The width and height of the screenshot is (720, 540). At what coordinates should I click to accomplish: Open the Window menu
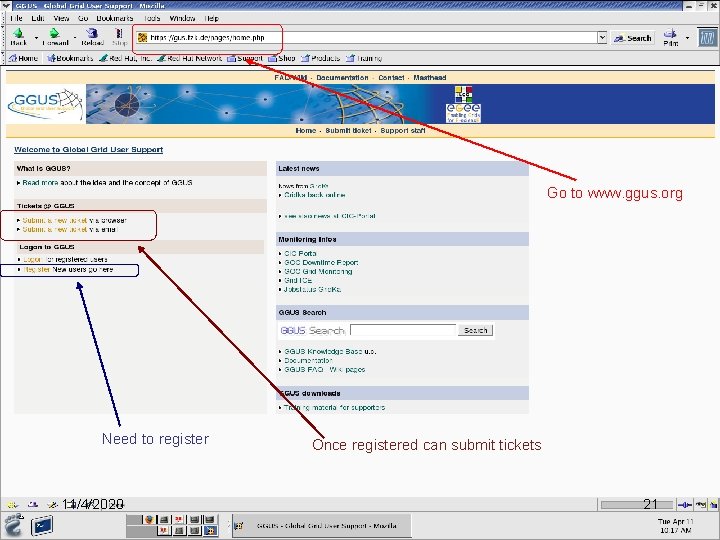coord(182,18)
